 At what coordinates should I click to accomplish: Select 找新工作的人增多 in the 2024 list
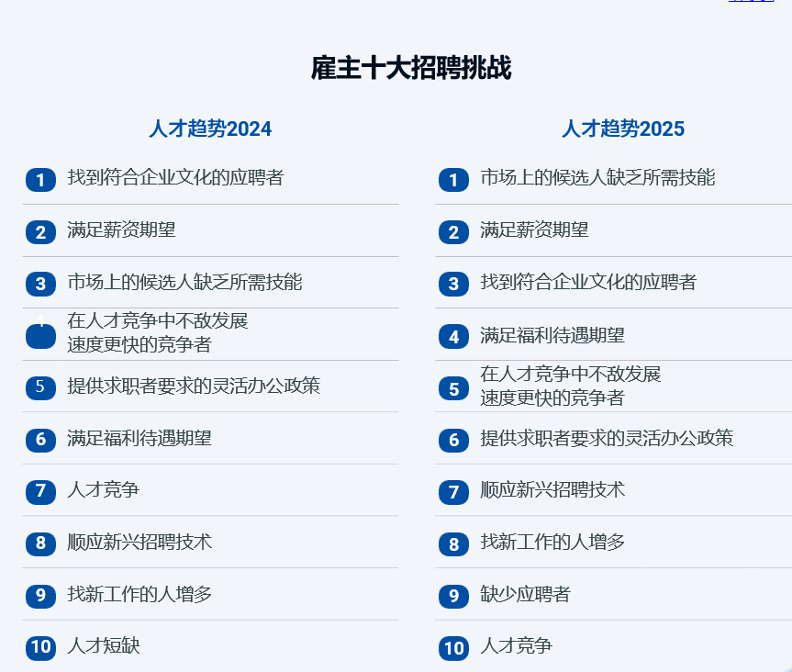click(x=139, y=594)
